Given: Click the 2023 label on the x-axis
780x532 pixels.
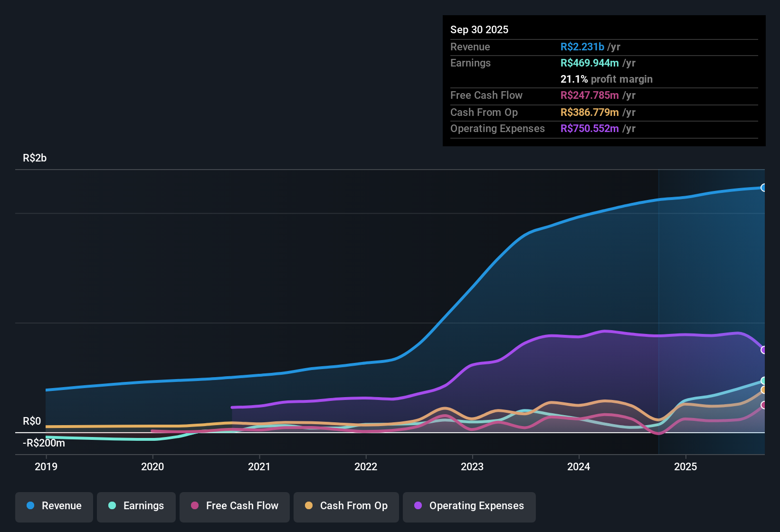Looking at the screenshot, I should point(471,467).
